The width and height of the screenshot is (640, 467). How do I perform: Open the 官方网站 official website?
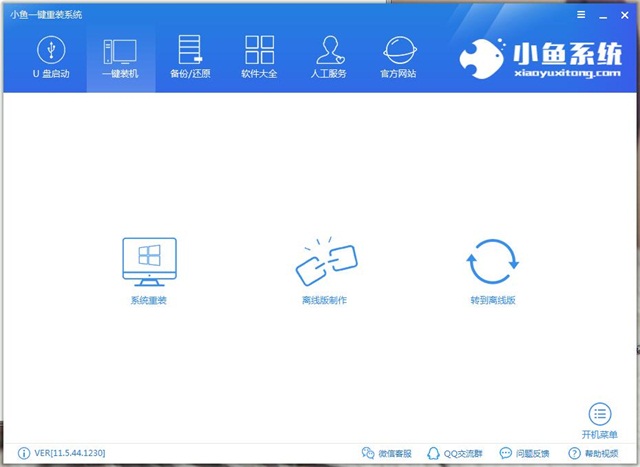tap(400, 57)
